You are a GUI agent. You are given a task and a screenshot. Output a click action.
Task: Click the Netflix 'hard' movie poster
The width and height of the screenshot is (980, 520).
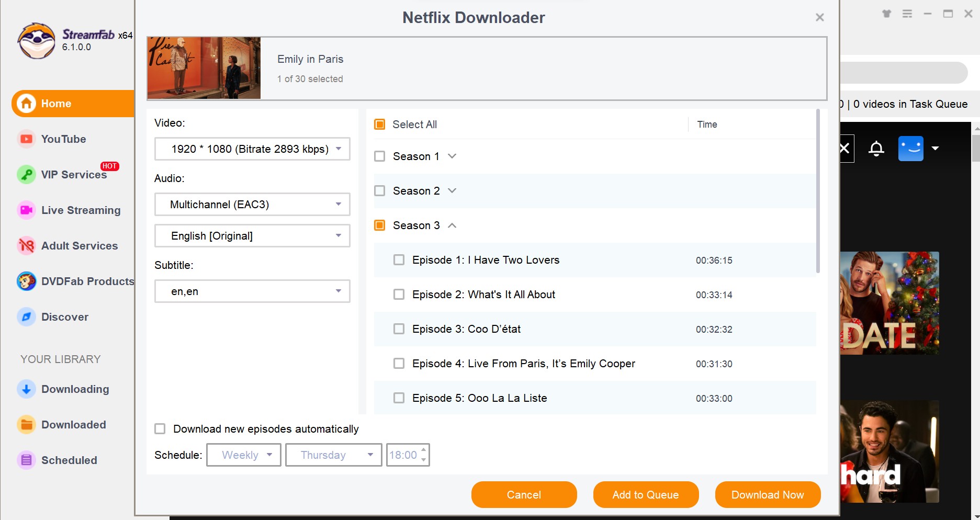tap(889, 451)
